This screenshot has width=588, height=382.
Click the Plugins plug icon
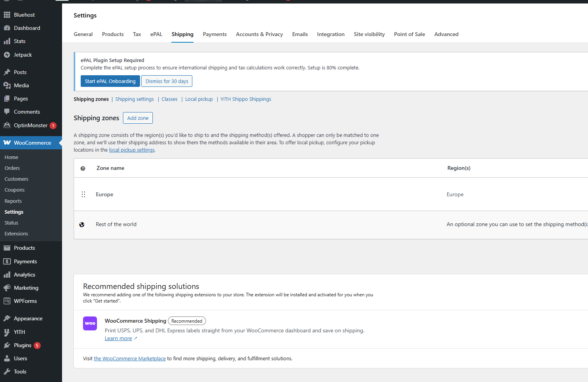pos(7,345)
